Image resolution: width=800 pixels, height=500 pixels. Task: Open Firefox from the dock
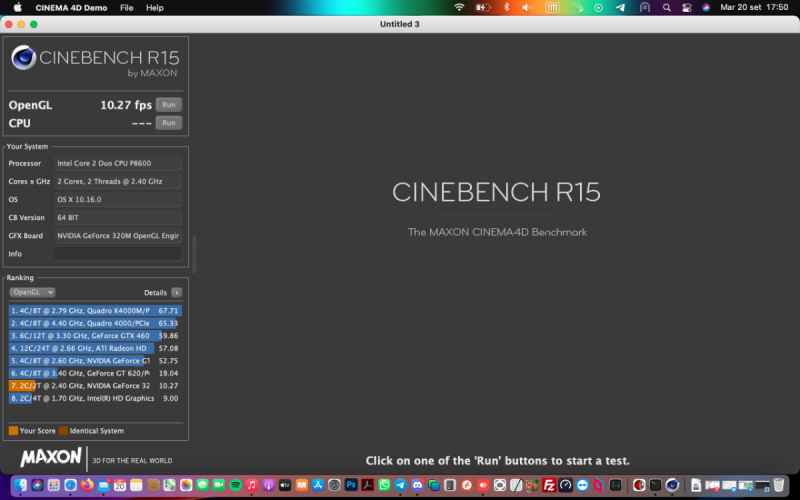tap(87, 485)
